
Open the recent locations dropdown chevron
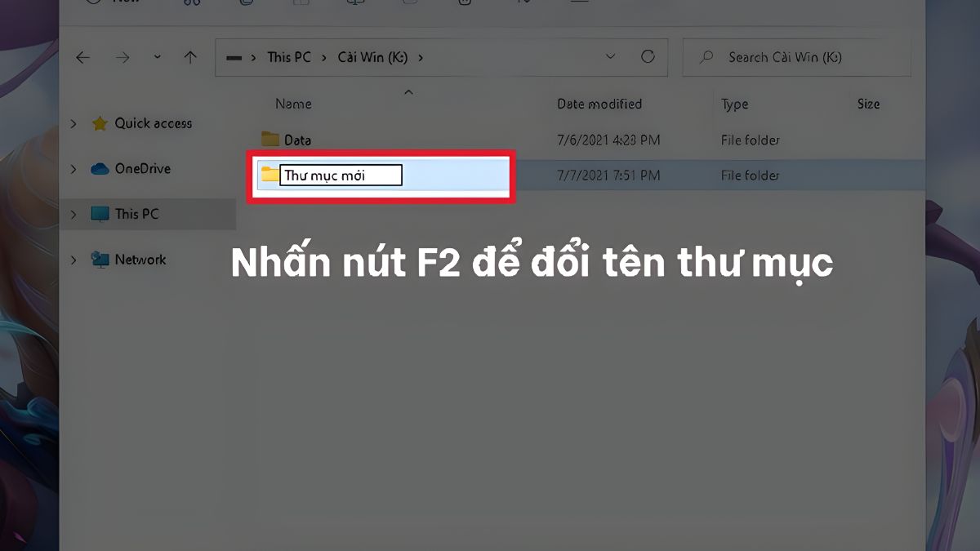[157, 58]
